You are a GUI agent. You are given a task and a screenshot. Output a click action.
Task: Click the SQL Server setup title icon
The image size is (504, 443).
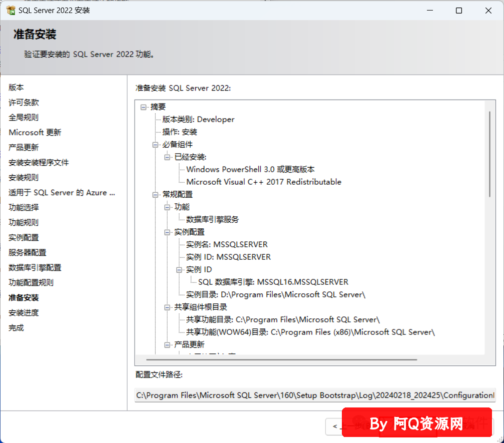pos(11,11)
